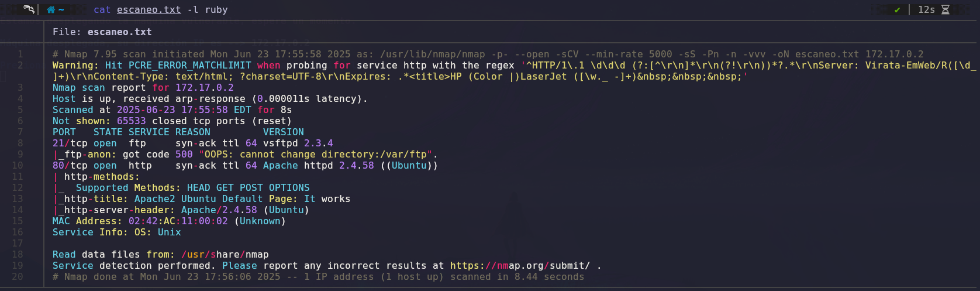Click the IP 172.17.0.2 in scan report line

click(x=205, y=88)
